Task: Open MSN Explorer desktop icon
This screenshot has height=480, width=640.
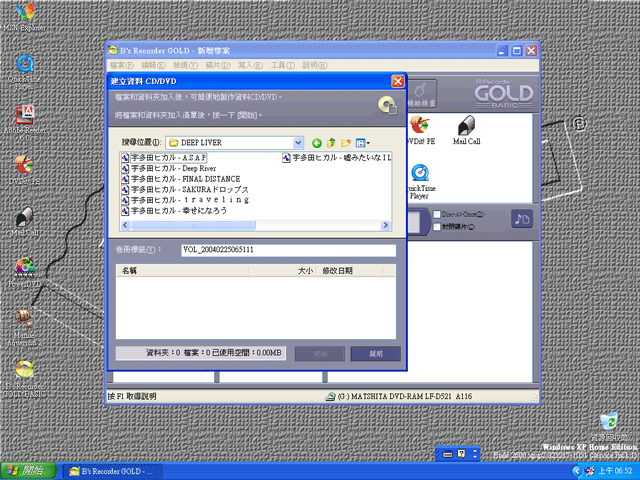Action: tap(24, 17)
